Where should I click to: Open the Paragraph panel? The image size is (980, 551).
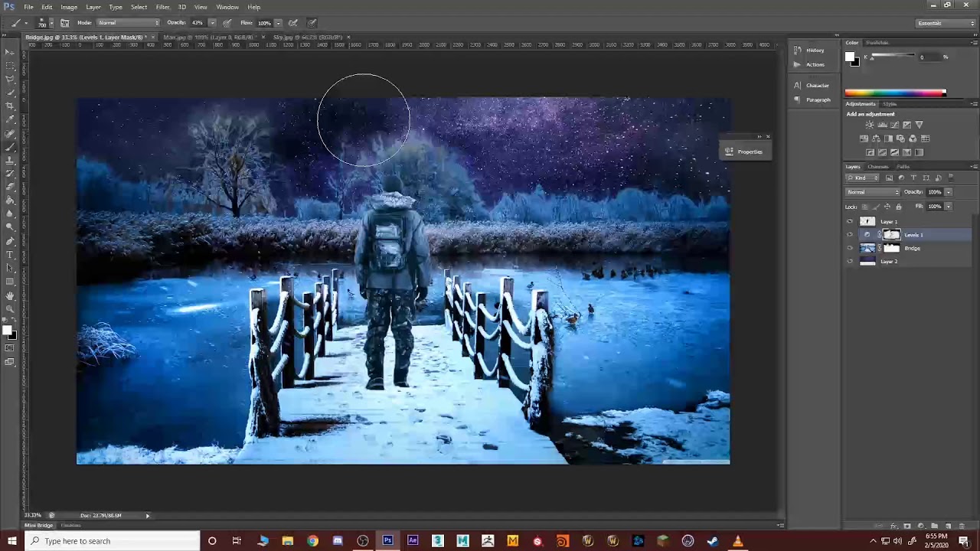812,99
